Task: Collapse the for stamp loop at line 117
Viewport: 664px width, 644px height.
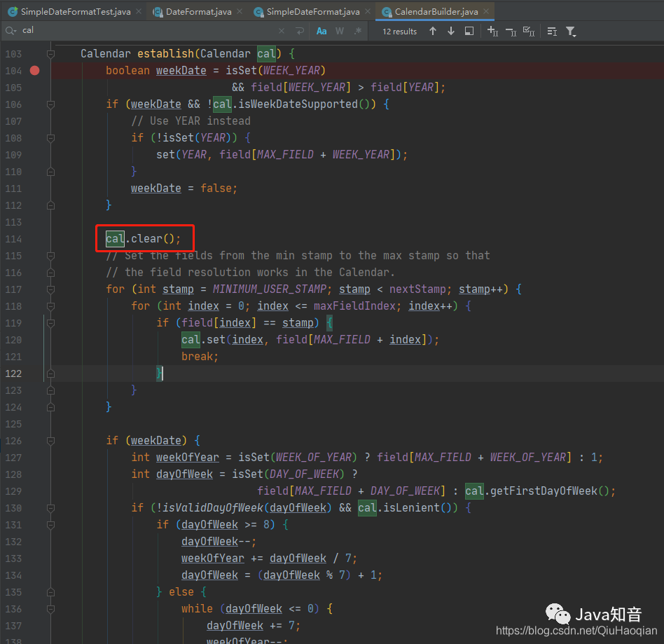Action: coord(50,289)
